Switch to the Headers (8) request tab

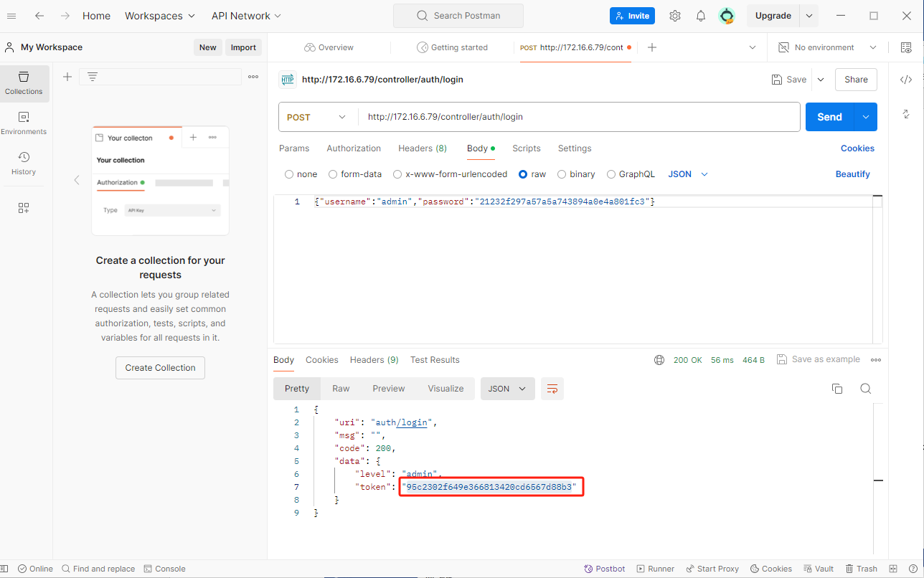(423, 148)
